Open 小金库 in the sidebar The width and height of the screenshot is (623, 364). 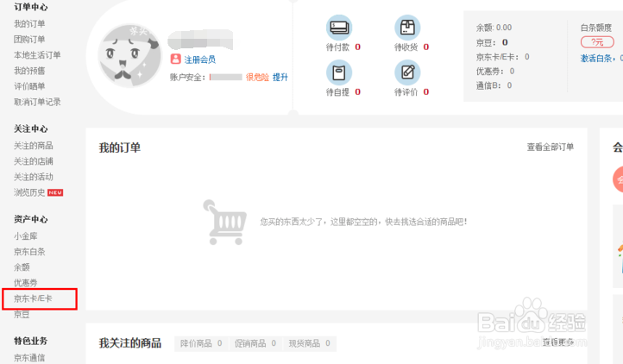pyautogui.click(x=25, y=236)
